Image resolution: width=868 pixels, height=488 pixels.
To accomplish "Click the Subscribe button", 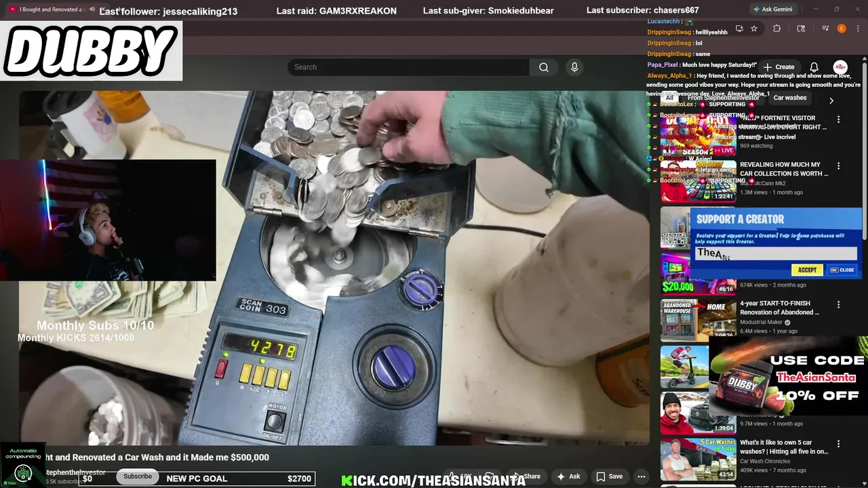I will click(x=138, y=476).
